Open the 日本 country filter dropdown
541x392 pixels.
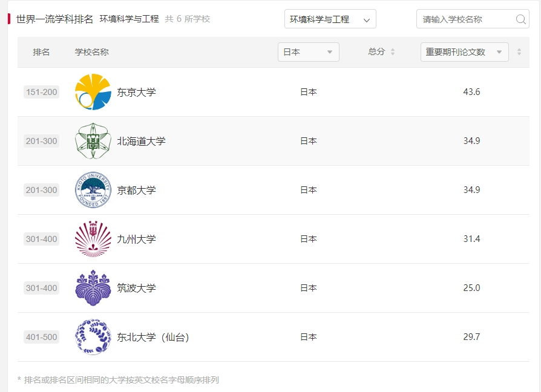[x=309, y=52]
